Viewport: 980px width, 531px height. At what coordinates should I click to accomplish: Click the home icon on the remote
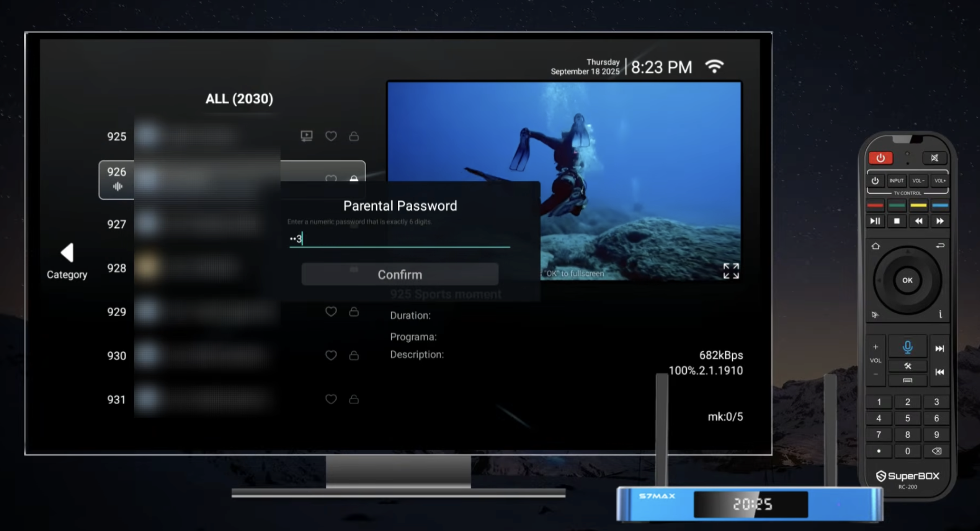point(875,246)
